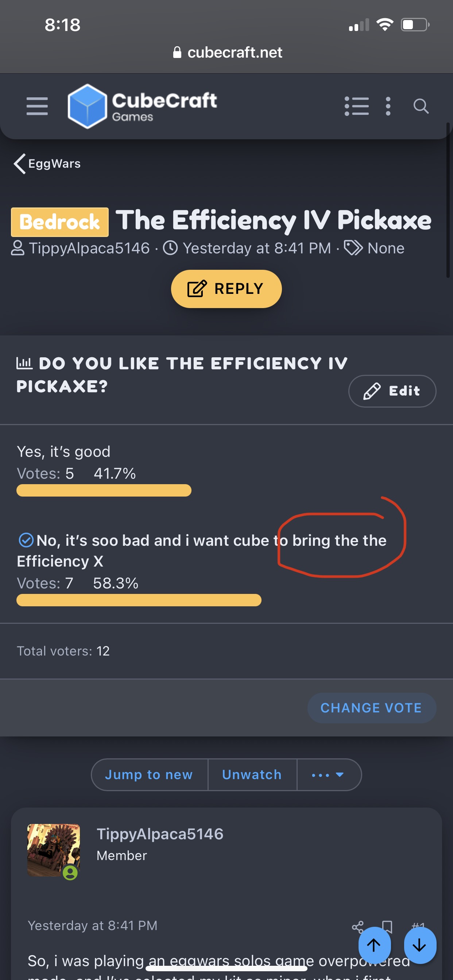Screen dimensions: 453x980
Task: Bookmark the first post
Action: pyautogui.click(x=387, y=927)
